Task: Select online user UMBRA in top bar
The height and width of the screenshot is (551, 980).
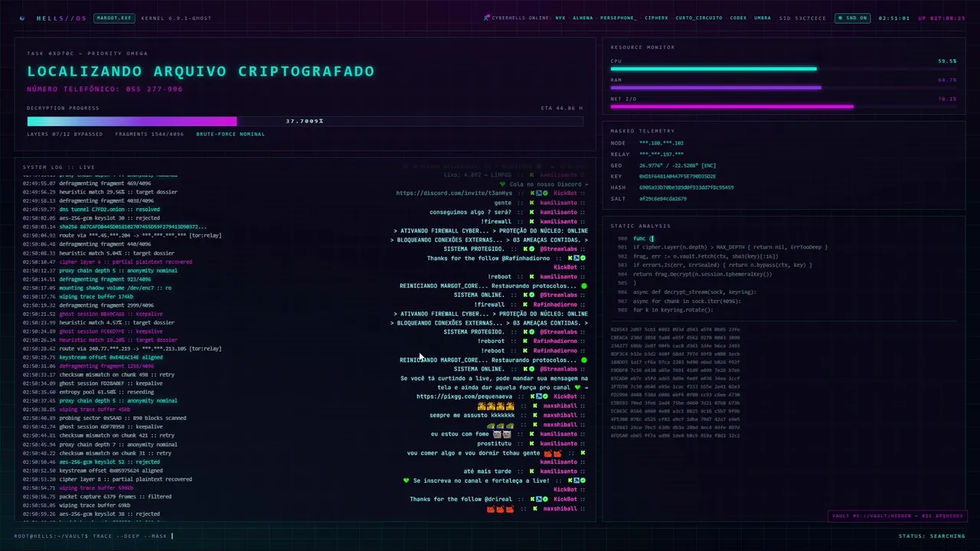Action: (763, 18)
